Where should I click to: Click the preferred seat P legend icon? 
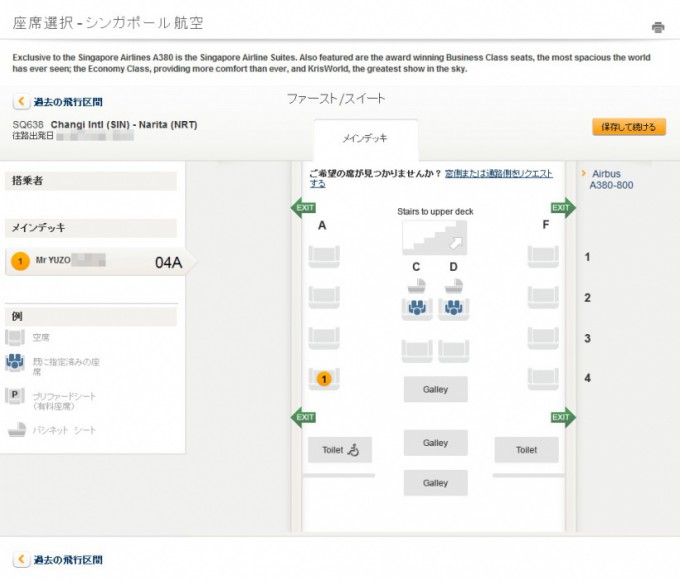click(15, 395)
